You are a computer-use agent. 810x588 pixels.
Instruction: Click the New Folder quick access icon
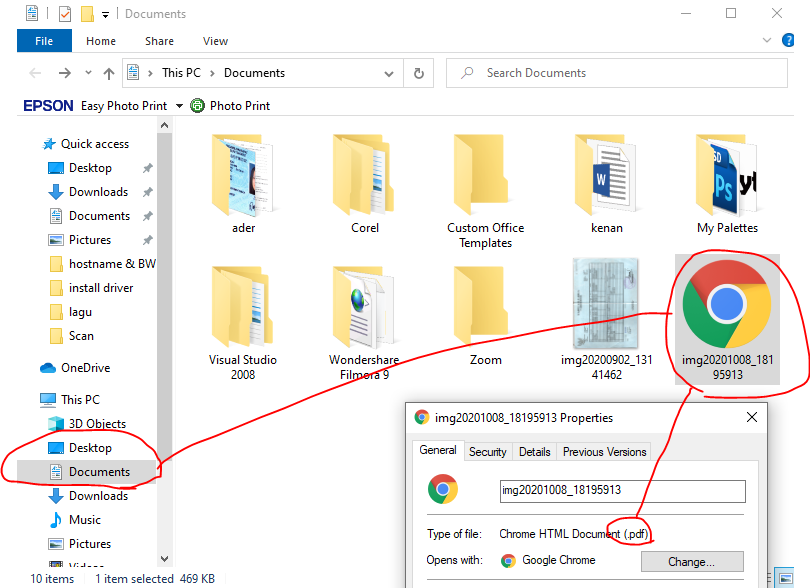(87, 13)
